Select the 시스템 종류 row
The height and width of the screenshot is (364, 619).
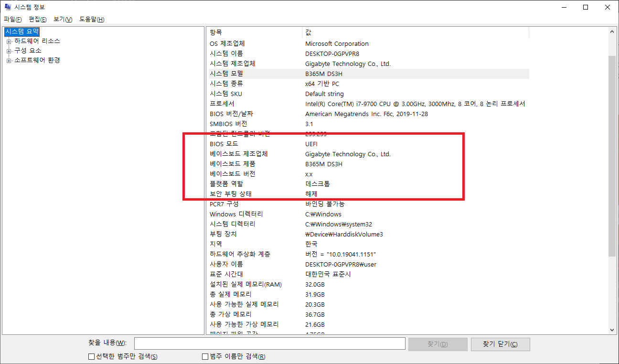tap(368, 84)
